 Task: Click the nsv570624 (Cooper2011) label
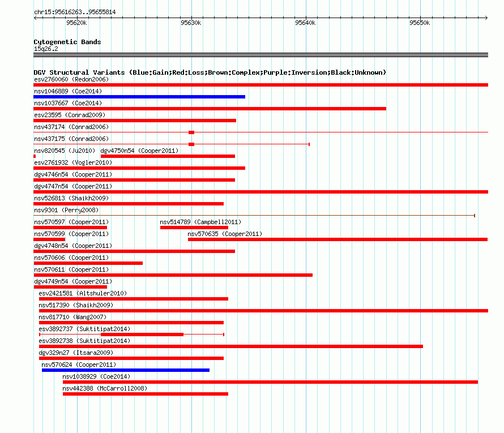(x=79, y=365)
